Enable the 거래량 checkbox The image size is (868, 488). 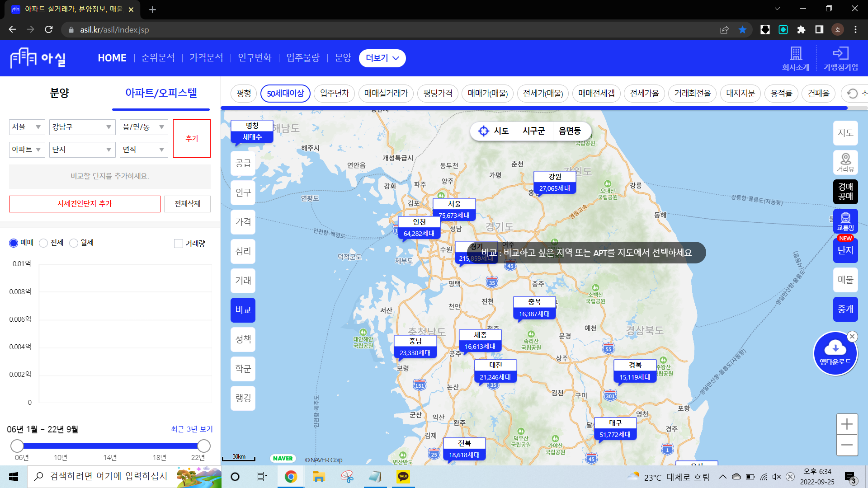(179, 244)
